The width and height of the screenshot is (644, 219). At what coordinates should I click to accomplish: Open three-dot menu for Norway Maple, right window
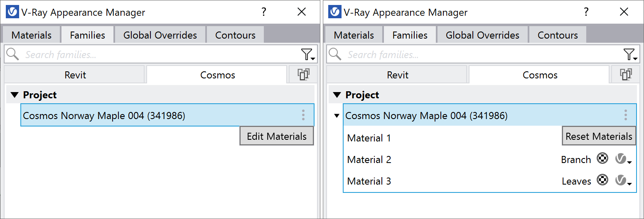[x=626, y=115]
